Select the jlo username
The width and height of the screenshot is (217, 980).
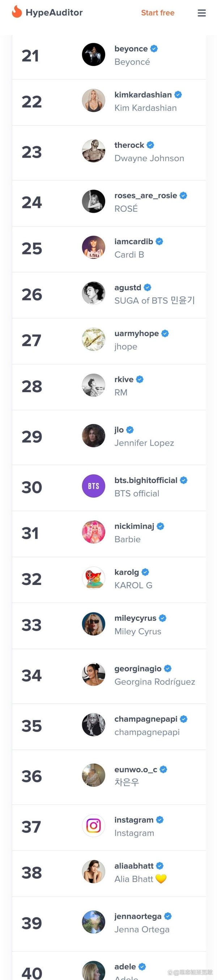coord(119,430)
